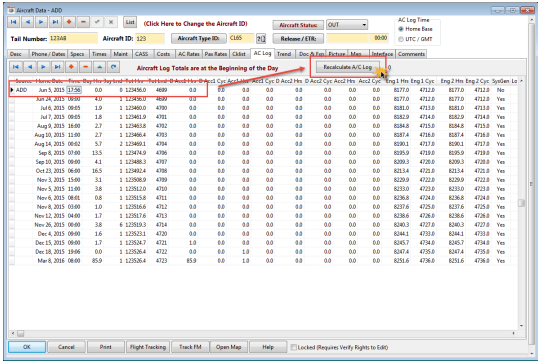
Task: Click the Aircraft Status button
Action: [x=298, y=25]
